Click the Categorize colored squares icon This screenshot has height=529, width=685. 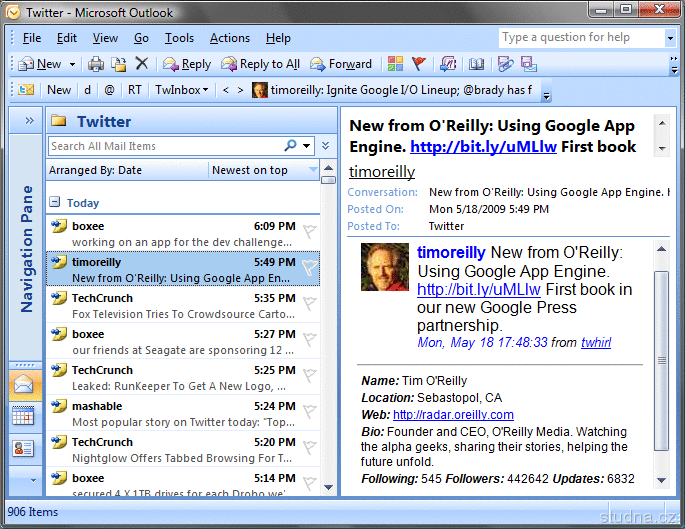(x=396, y=64)
